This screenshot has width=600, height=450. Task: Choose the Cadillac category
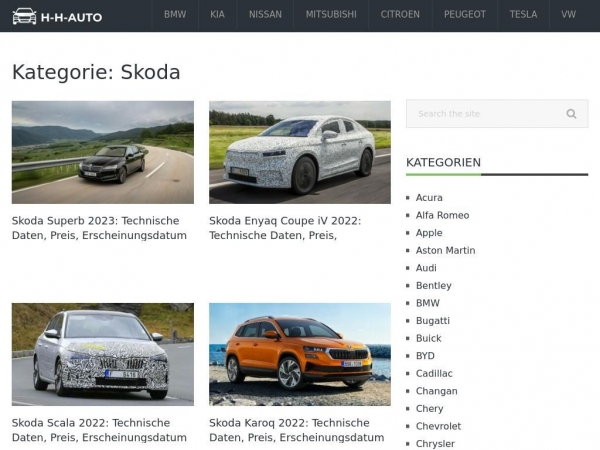tap(434, 374)
